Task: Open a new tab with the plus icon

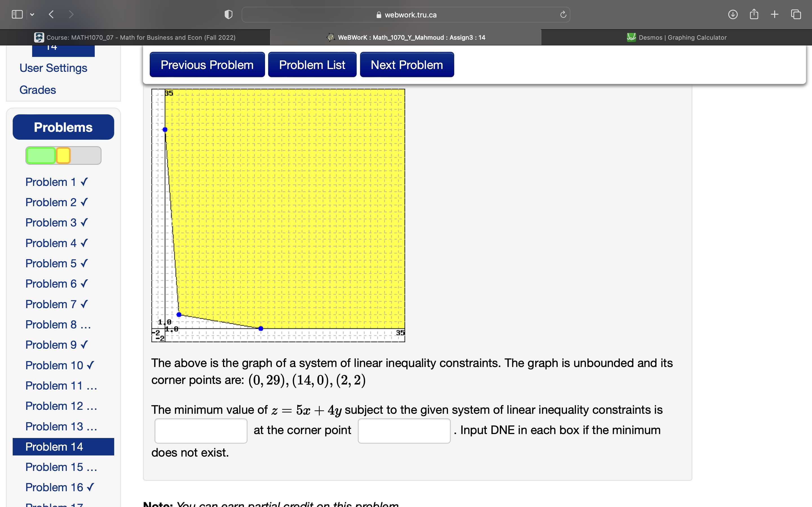Action: pyautogui.click(x=775, y=14)
